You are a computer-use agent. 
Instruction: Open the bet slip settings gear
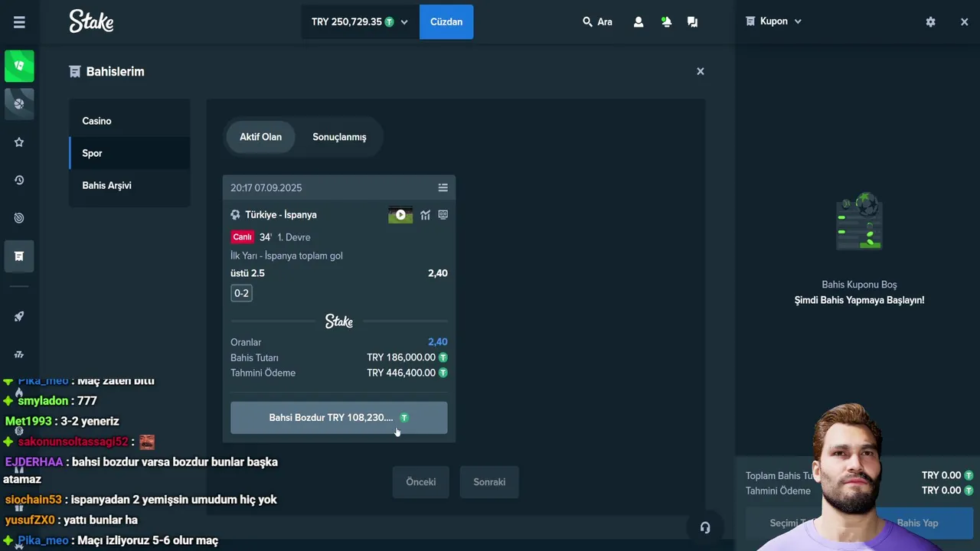(x=930, y=22)
